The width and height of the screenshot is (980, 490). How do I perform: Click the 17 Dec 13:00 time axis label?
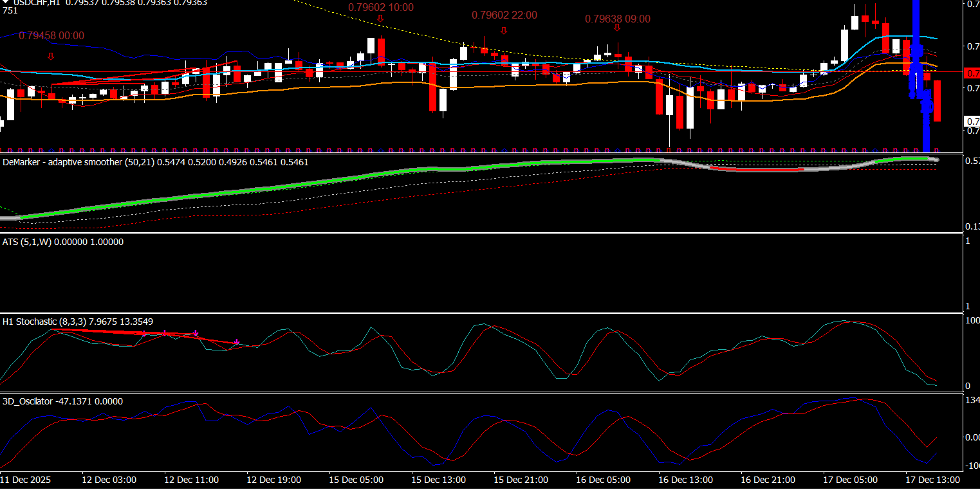pyautogui.click(x=932, y=480)
